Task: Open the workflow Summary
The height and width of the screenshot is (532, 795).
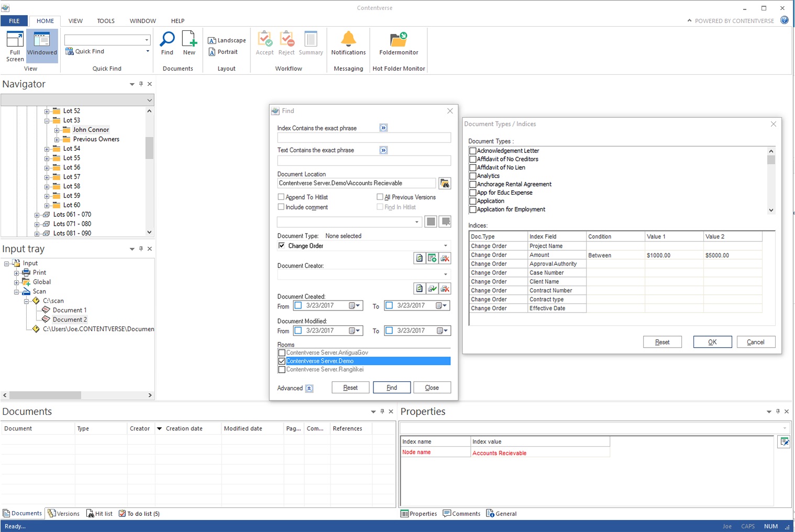Action: 311,43
